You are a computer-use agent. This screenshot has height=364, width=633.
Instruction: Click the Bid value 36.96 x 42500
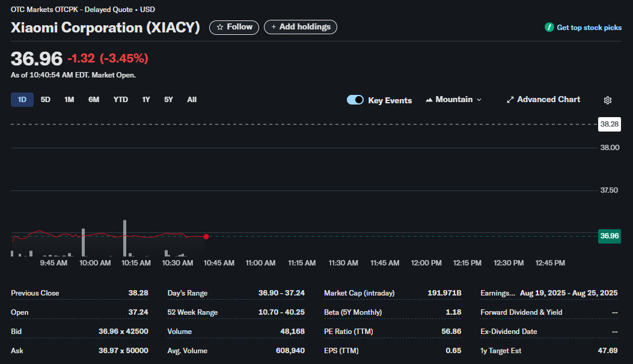point(123,332)
